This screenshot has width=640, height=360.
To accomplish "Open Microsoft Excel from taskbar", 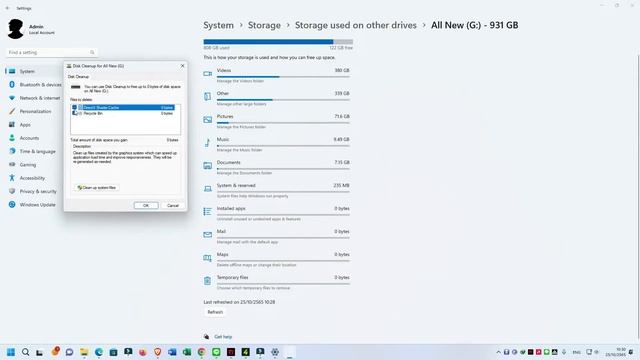I will click(187, 352).
